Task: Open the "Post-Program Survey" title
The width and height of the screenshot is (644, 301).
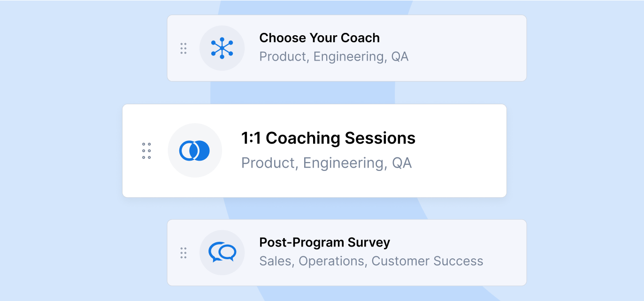Action: [324, 243]
